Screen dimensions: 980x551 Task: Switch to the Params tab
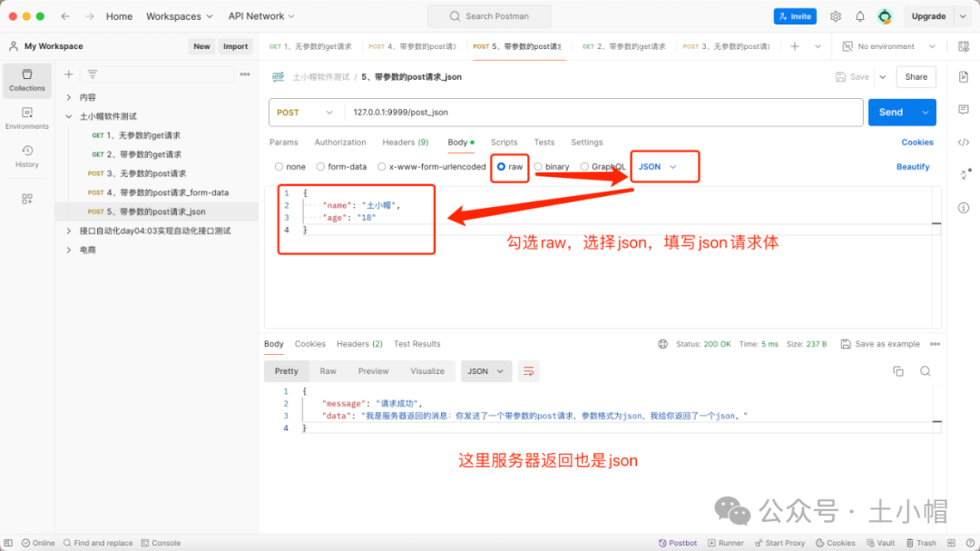pos(284,143)
